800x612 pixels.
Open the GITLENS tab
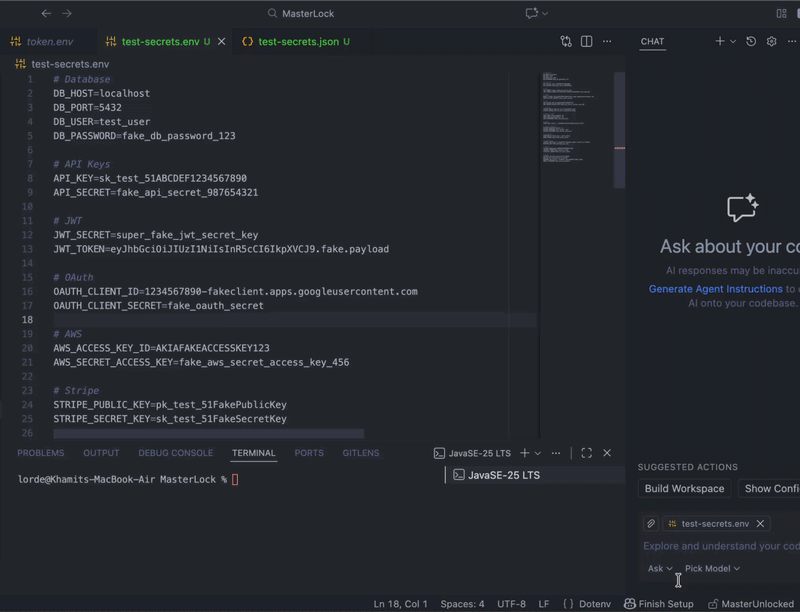click(361, 453)
